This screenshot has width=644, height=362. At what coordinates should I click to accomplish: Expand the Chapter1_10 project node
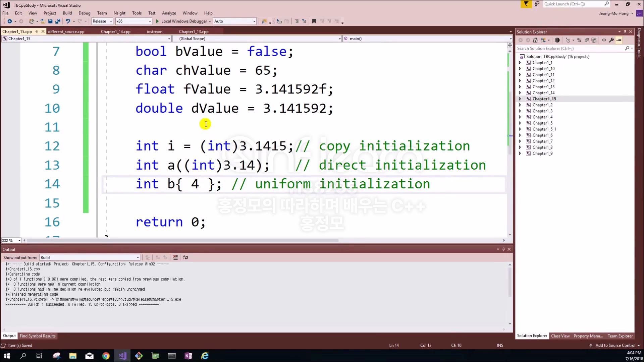(520, 69)
